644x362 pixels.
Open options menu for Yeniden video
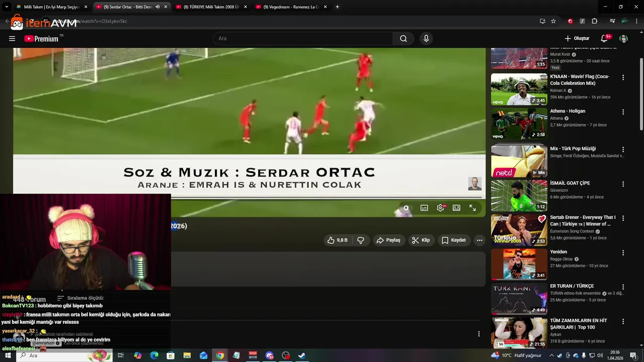(623, 253)
